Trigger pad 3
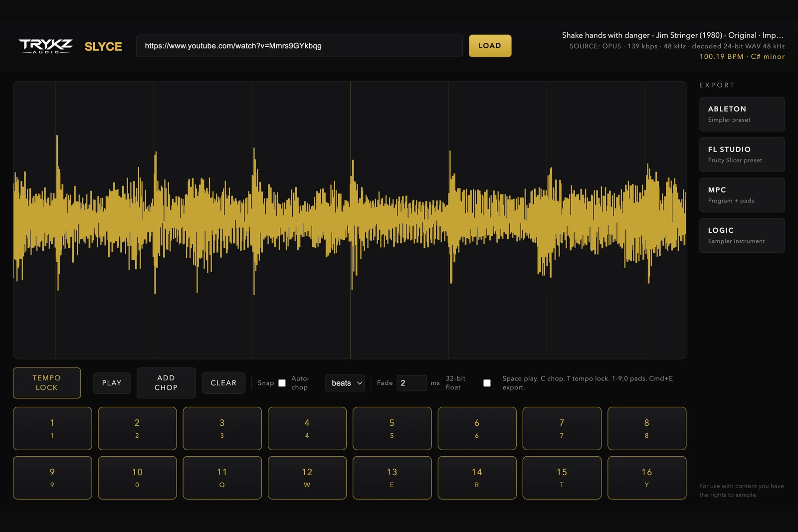798x532 pixels. coord(222,428)
